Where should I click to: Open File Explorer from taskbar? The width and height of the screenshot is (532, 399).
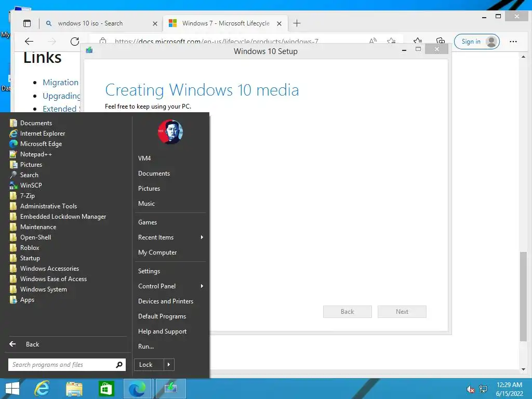pos(74,389)
